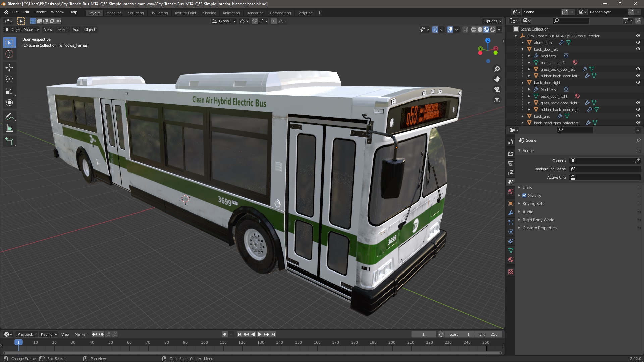Viewport: 644px width, 362px height.
Task: Select the Measure tool
Action: coord(9,128)
